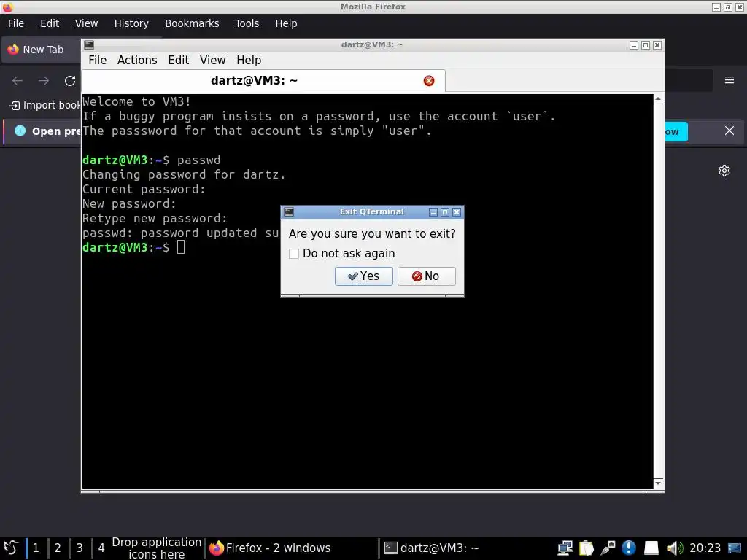Click Firefox forward arrow button

44,80
